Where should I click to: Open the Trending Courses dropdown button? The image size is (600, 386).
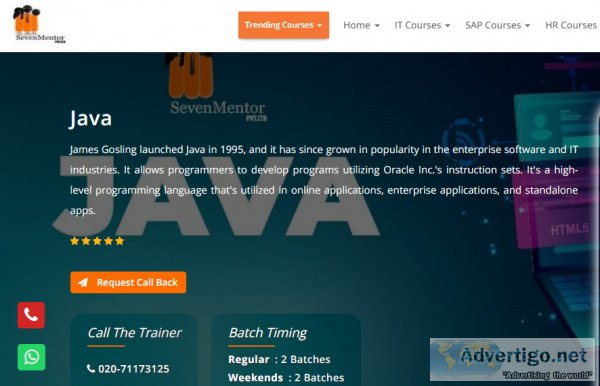point(284,25)
